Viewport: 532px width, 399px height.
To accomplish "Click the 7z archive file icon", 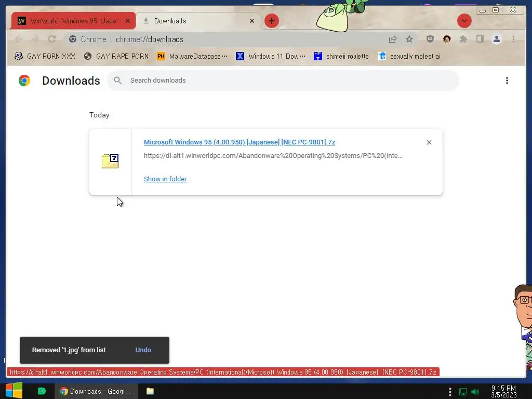I will point(110,161).
